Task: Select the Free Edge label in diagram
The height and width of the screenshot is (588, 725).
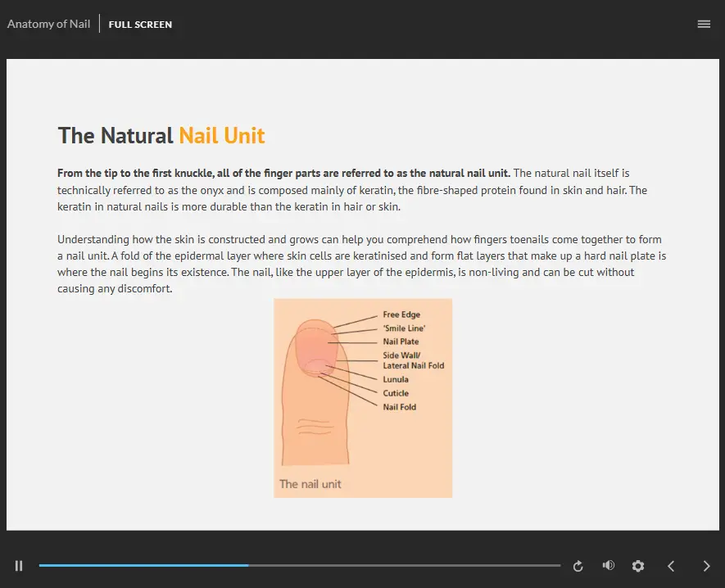Action: (401, 314)
